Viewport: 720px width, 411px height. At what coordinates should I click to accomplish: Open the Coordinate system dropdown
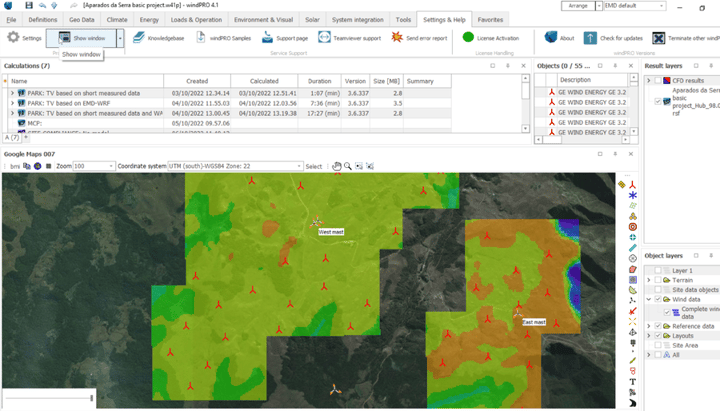(235, 166)
